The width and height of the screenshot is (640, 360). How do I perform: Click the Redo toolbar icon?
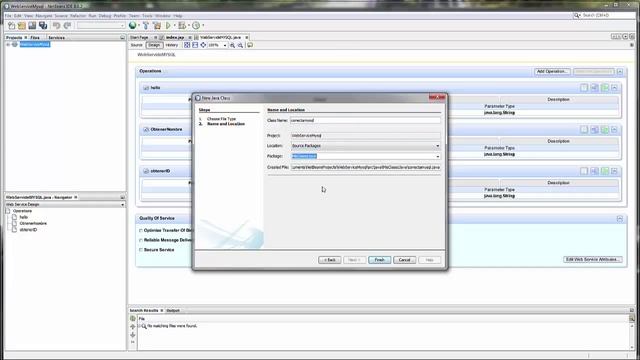pos(67,26)
